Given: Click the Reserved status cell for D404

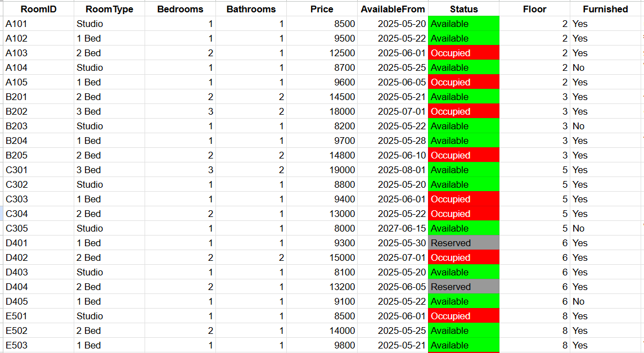Looking at the screenshot, I should pos(463,287).
